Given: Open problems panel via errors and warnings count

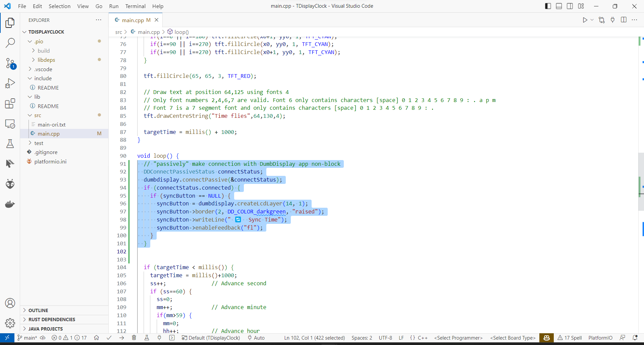Looking at the screenshot, I should [69, 338].
